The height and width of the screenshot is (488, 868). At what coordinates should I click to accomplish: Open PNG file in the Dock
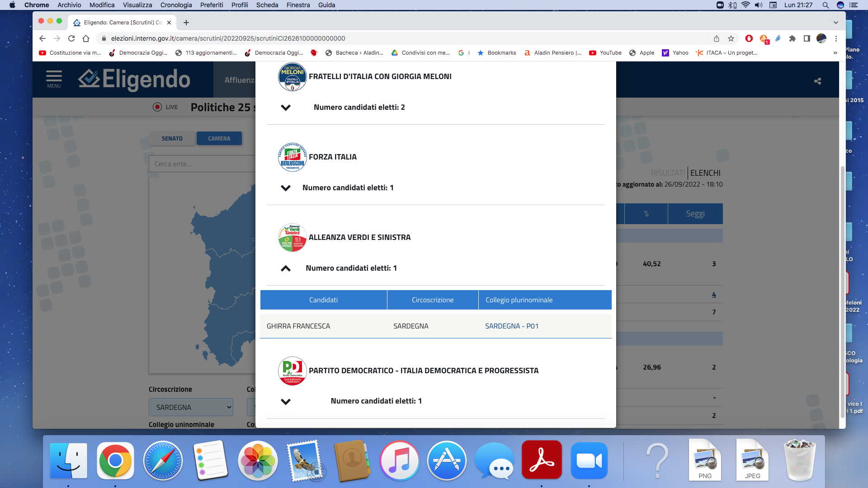[x=705, y=460]
